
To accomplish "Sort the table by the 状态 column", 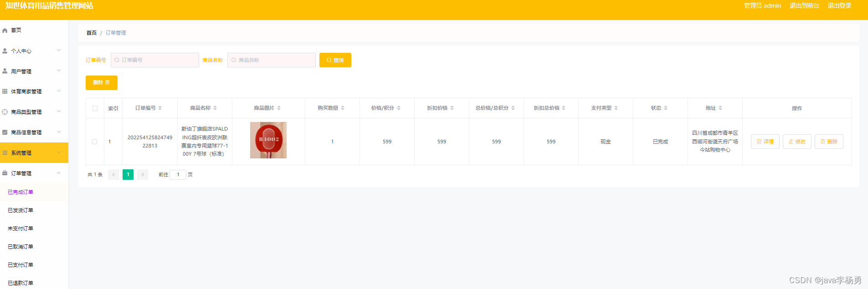I will 666,108.
